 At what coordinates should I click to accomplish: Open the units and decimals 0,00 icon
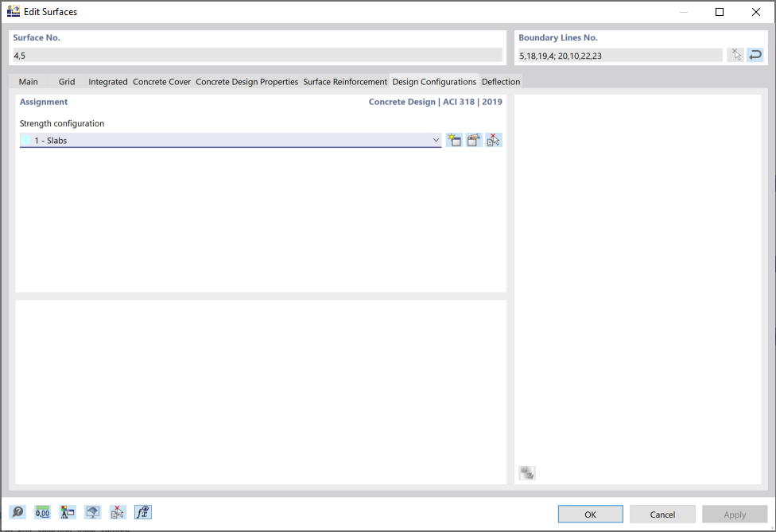tap(43, 512)
